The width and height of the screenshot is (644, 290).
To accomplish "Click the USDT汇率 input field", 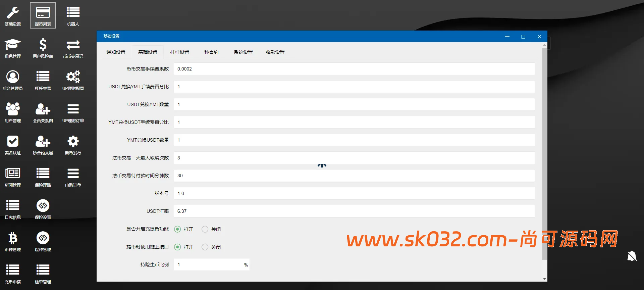I will (354, 211).
